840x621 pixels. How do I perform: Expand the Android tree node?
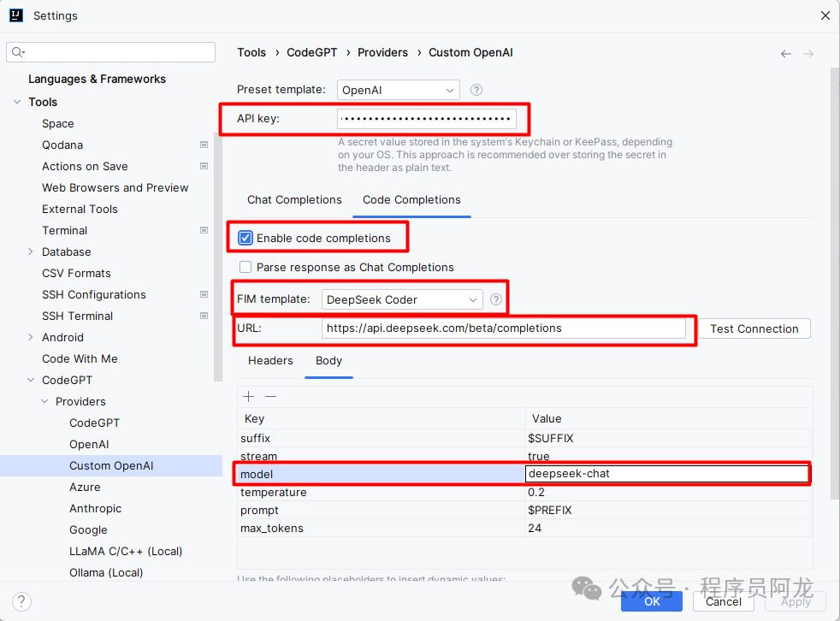tap(31, 338)
